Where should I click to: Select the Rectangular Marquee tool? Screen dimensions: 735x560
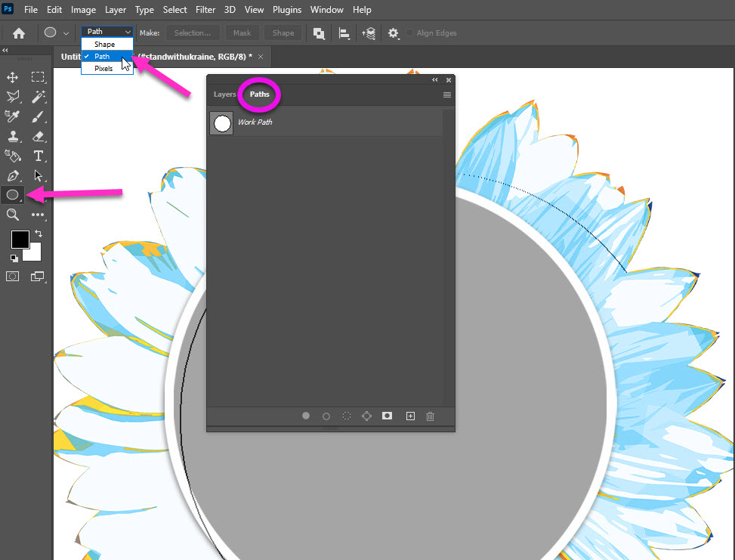38,77
